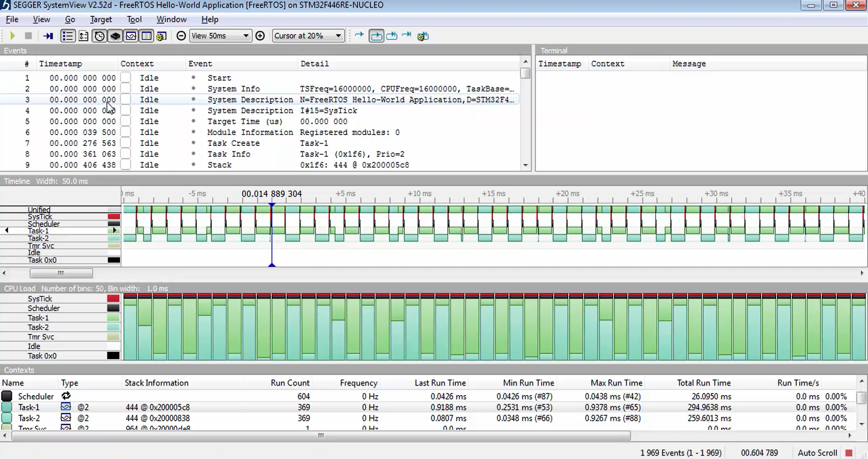
Task: Open the View menu
Action: tap(41, 19)
